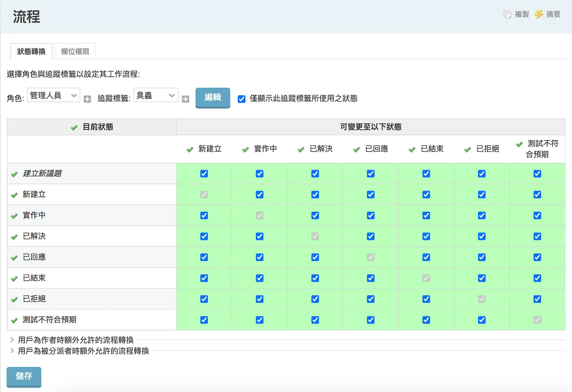Click check icon beside 已回應 column header

(357, 150)
